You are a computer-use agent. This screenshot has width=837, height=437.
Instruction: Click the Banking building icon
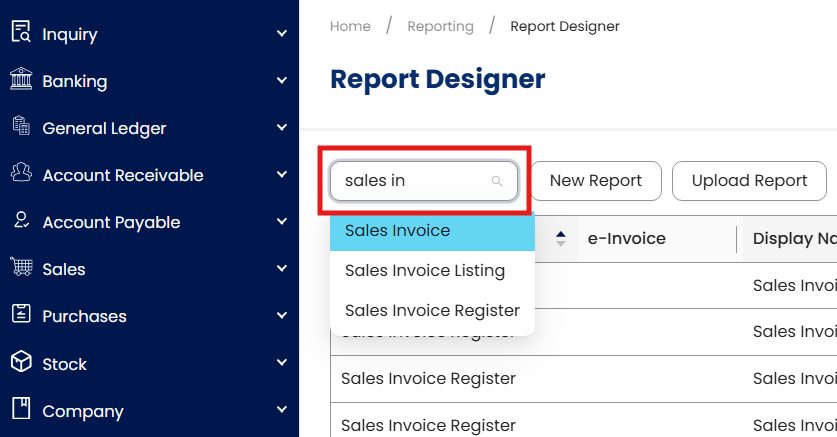pyautogui.click(x=20, y=80)
